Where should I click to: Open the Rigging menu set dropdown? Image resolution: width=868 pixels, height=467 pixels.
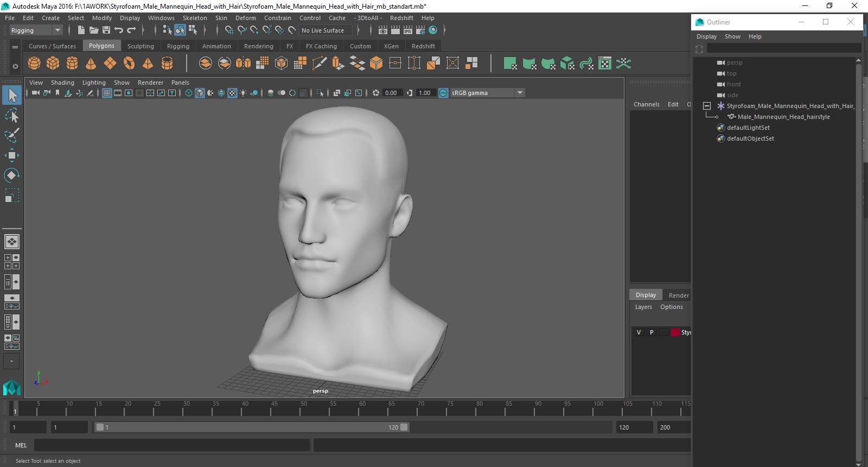[x=36, y=30]
